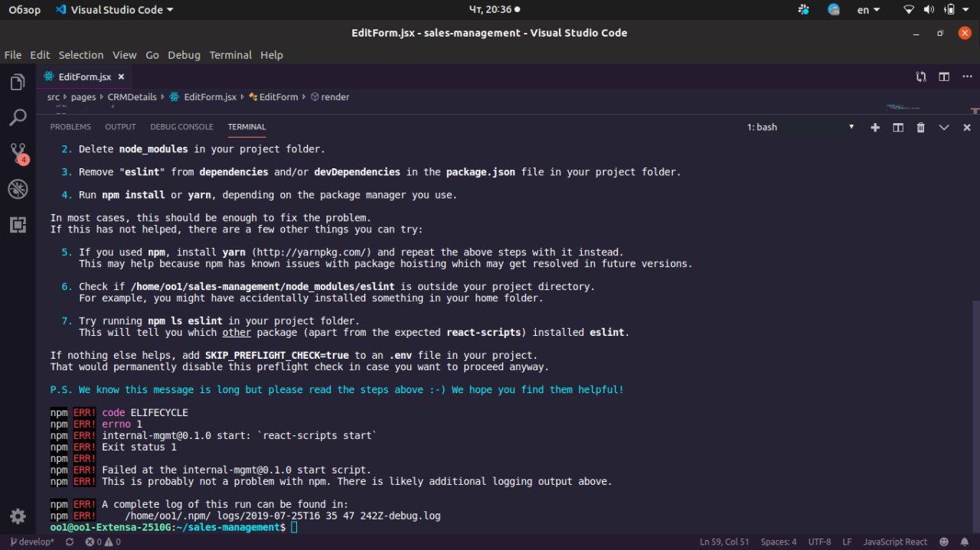Open the volume indicator in top bar
The height and width of the screenshot is (550, 980).
click(x=929, y=10)
